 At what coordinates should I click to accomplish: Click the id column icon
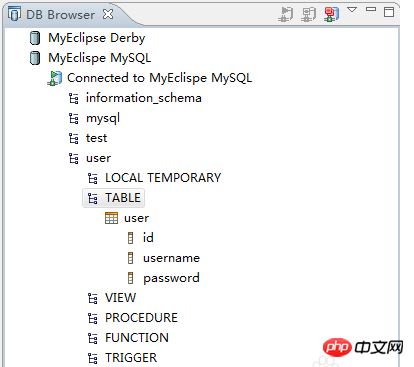[130, 238]
